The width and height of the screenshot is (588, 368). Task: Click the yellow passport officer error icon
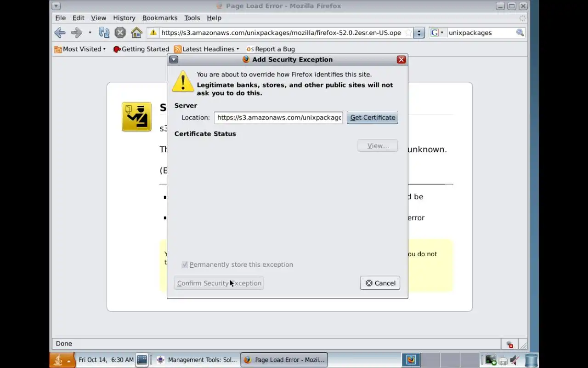[136, 117]
